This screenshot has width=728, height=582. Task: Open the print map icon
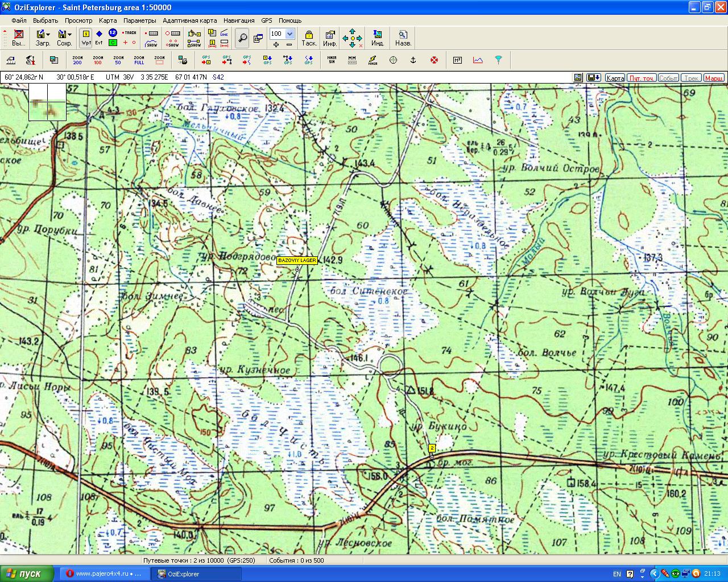pyautogui.click(x=183, y=60)
